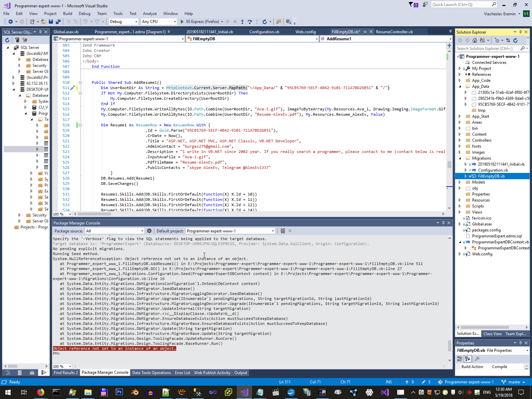Click Sync with Active Document icon
Viewport: 532px width, 399px height.
508,40
